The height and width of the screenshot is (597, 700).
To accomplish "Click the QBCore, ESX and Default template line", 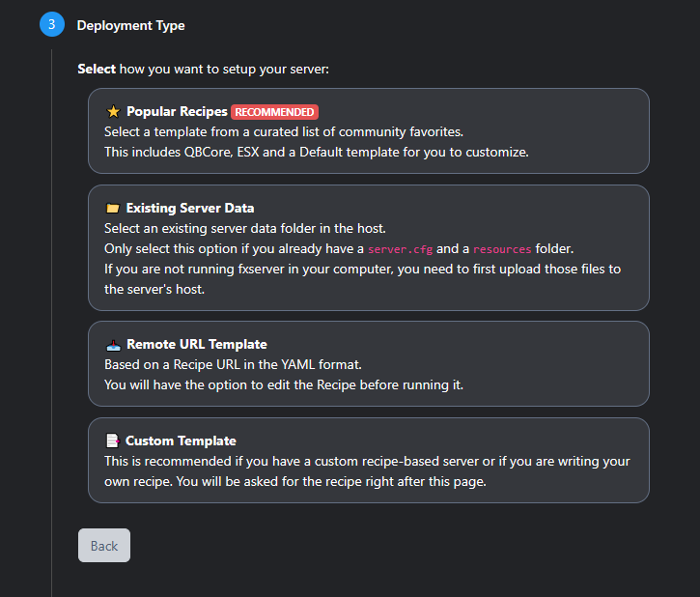I will [x=316, y=152].
